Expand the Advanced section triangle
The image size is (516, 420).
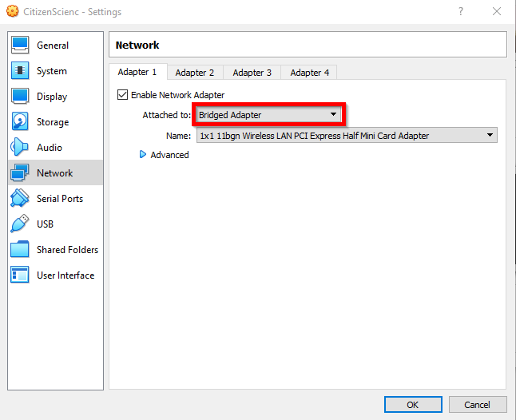[x=142, y=154]
